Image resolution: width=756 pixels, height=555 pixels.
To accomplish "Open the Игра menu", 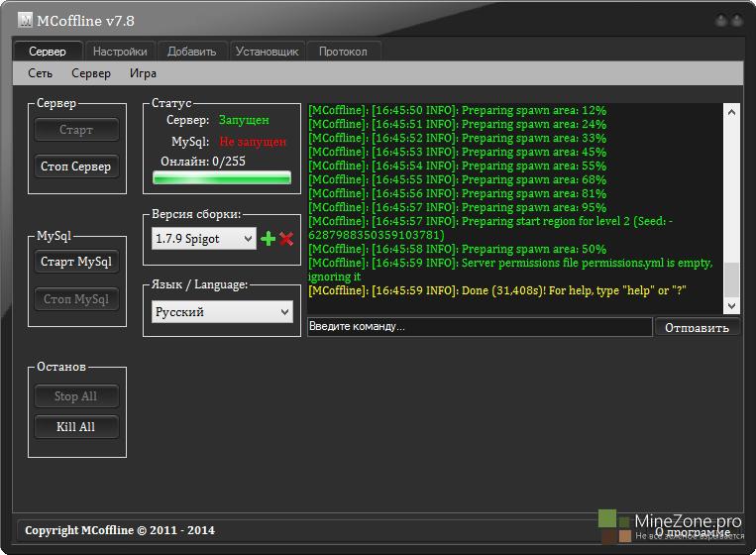I will click(143, 73).
